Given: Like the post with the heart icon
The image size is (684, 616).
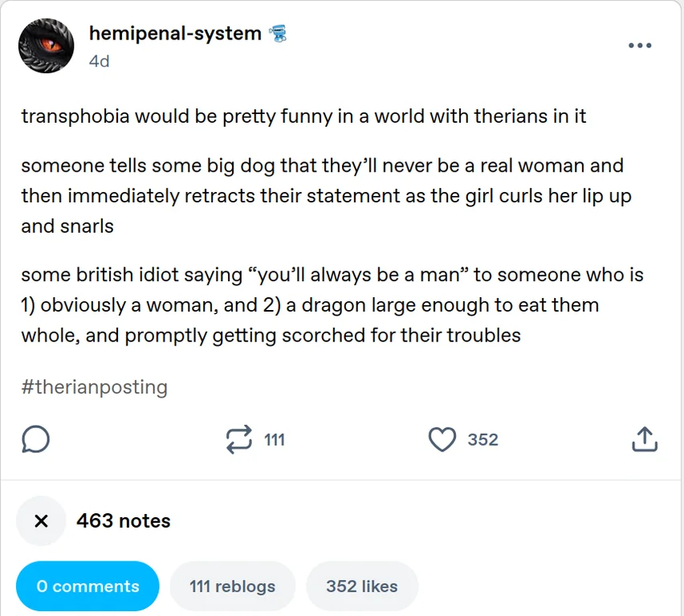Looking at the screenshot, I should (x=442, y=439).
